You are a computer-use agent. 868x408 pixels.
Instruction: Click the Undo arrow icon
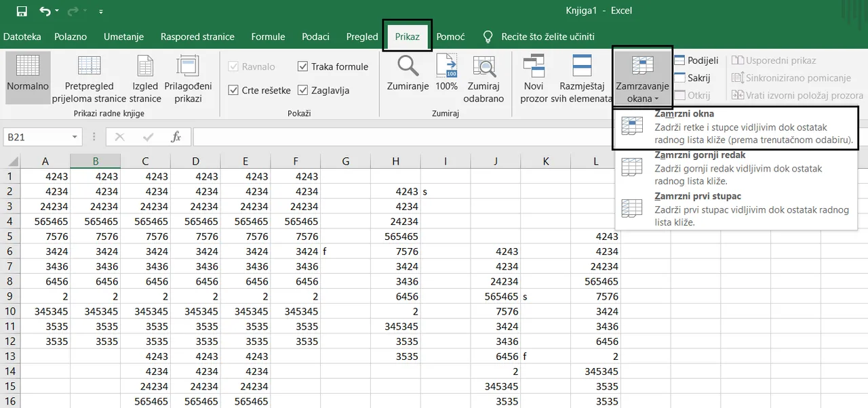coord(45,11)
